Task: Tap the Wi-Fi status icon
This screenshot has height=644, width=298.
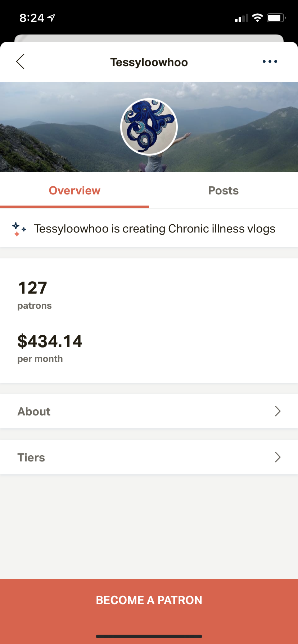Action: [257, 18]
